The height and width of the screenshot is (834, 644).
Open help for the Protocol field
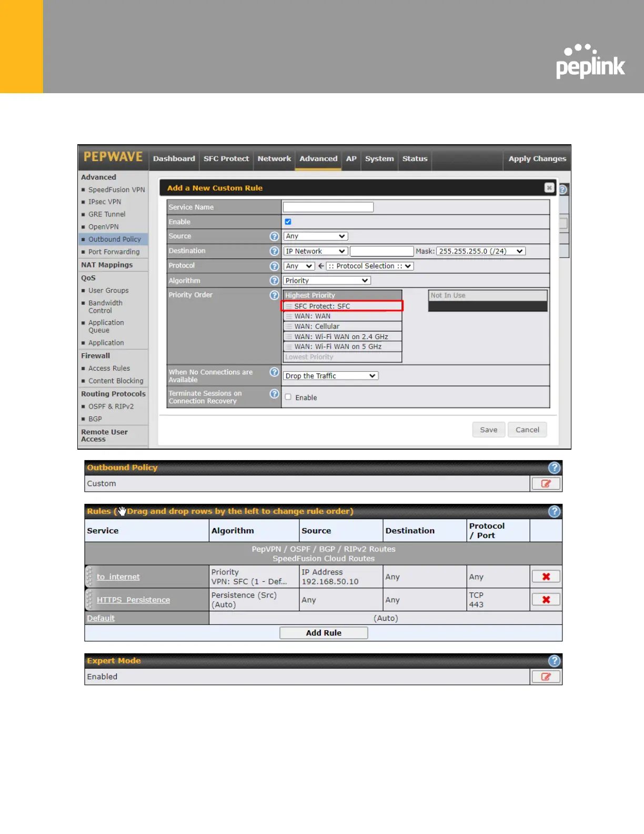click(274, 266)
